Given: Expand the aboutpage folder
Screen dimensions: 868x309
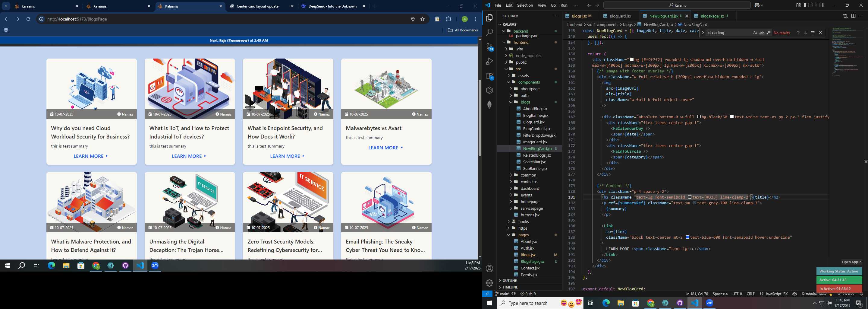Looking at the screenshot, I should click(511, 89).
